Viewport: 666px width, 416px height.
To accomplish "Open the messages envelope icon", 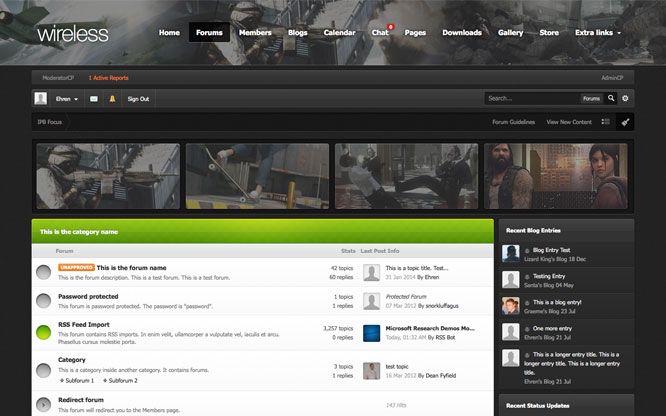I will point(94,99).
